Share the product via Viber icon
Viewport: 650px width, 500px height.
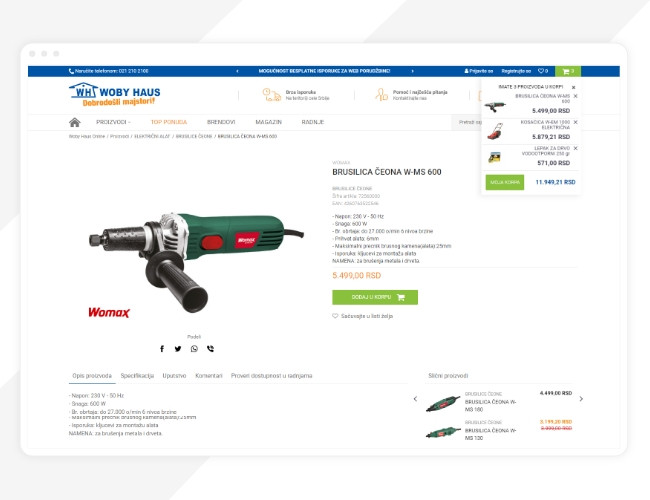pyautogui.click(x=211, y=349)
